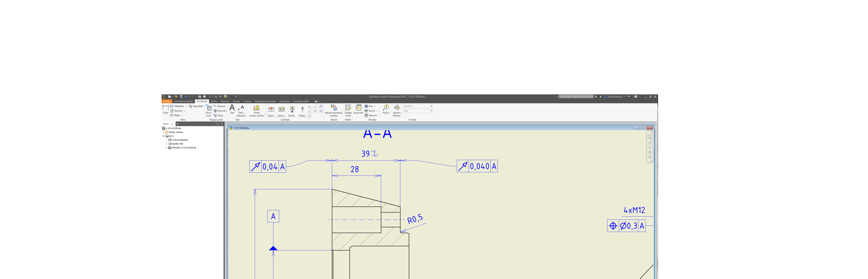This screenshot has height=279, width=868.
Task: Expand the Zdroje výkresu folder
Action: click(x=163, y=132)
